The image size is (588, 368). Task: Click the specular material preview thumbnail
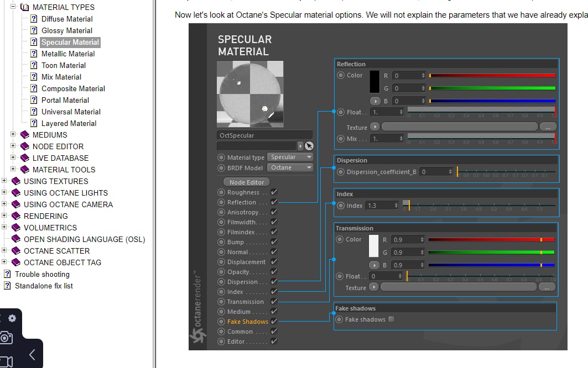pyautogui.click(x=250, y=94)
